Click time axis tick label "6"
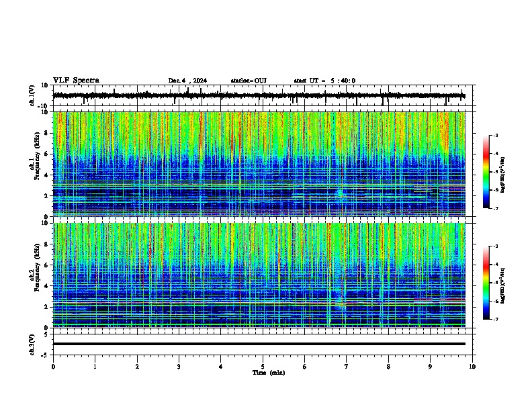The width and height of the screenshot is (532, 411). (305, 367)
